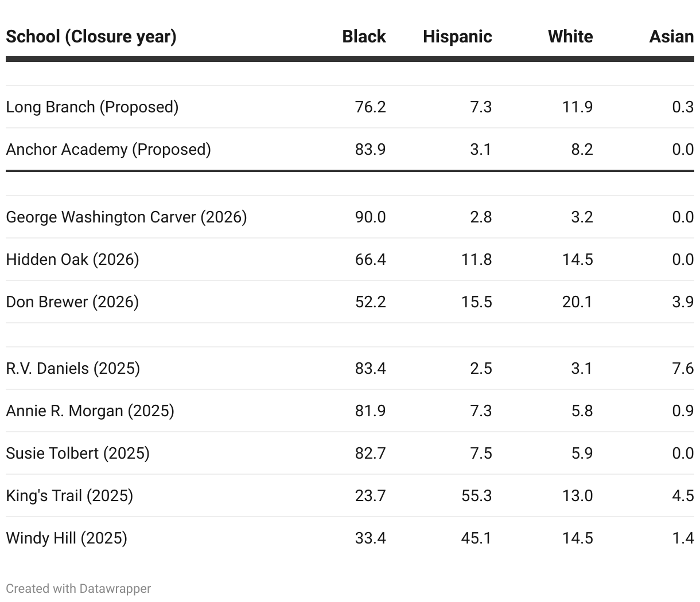The height and width of the screenshot is (602, 700).
Task: Click the School (Closure year) column header
Action: tap(91, 37)
